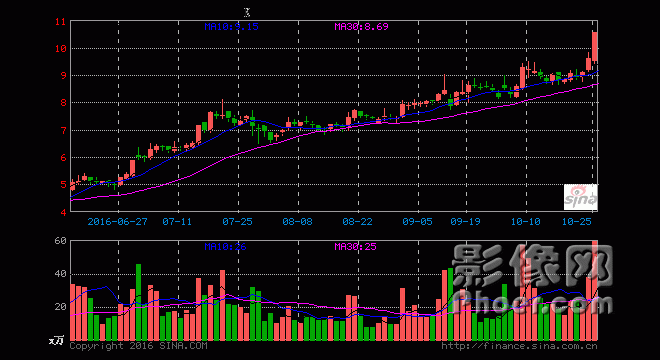Click the volume axis value 40
This screenshot has width=660, height=360.
click(x=61, y=274)
